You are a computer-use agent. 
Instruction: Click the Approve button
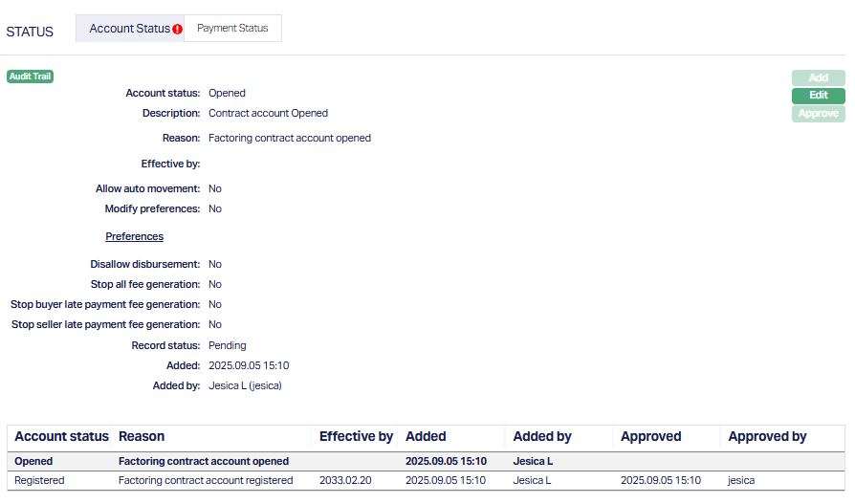[818, 114]
